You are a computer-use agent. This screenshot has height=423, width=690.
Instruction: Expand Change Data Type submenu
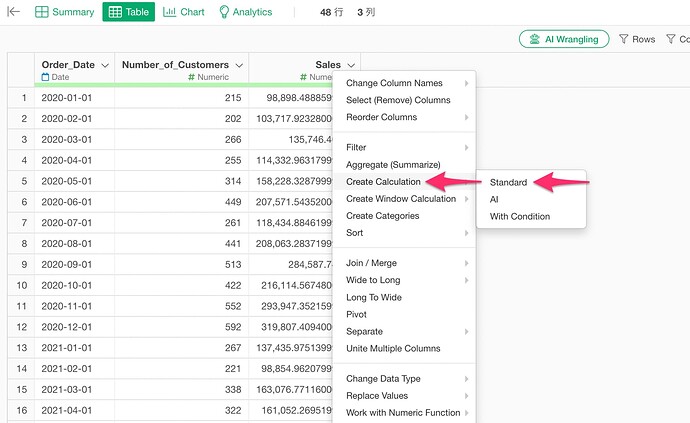[404, 379]
